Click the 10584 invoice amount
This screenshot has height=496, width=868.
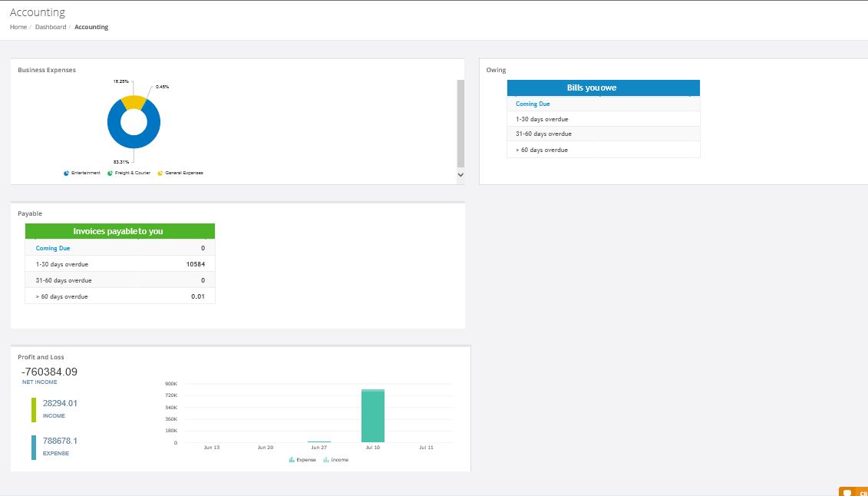[x=196, y=264]
